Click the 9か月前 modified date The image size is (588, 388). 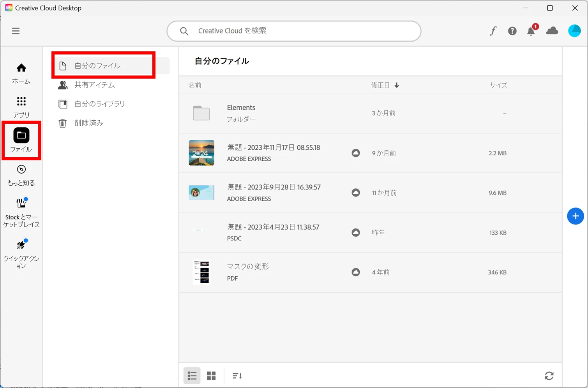click(x=384, y=153)
